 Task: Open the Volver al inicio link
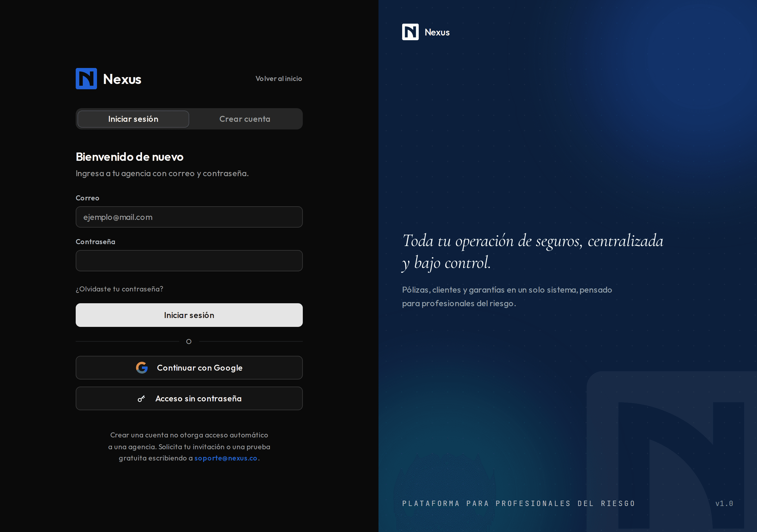pos(279,78)
